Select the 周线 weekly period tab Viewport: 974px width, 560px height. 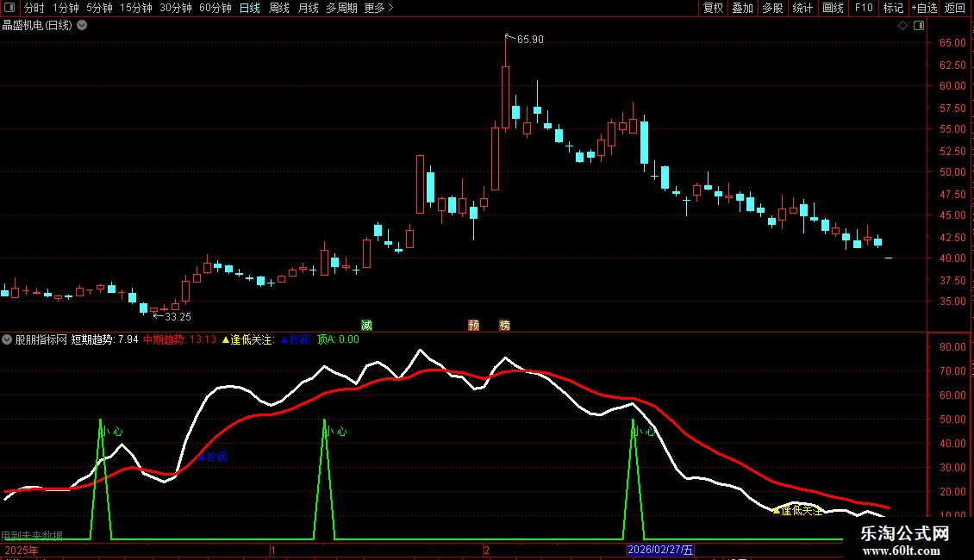click(279, 9)
